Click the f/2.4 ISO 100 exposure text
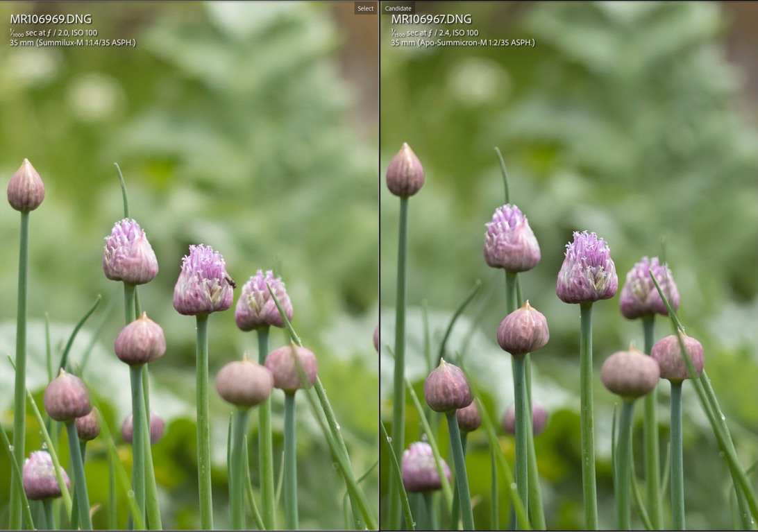 pos(435,33)
